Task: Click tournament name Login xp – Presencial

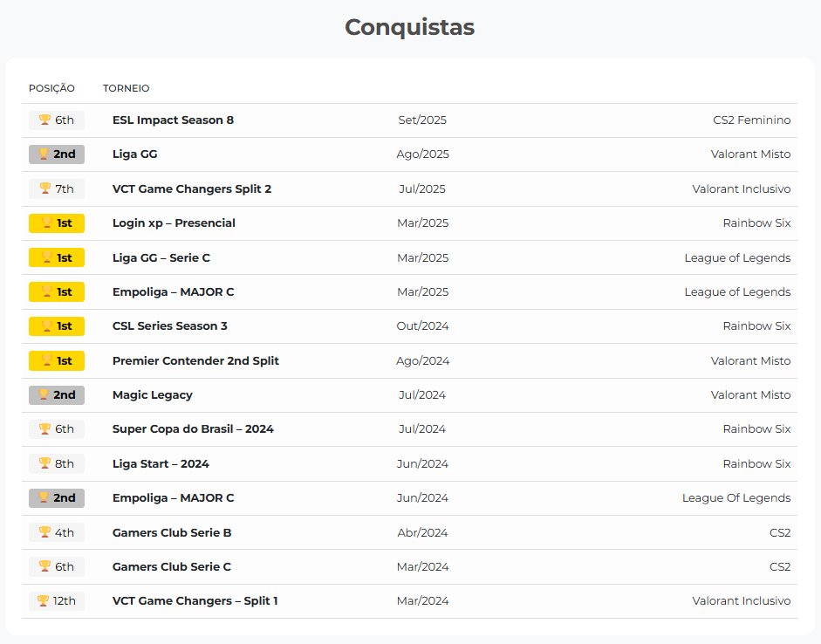Action: click(x=174, y=223)
